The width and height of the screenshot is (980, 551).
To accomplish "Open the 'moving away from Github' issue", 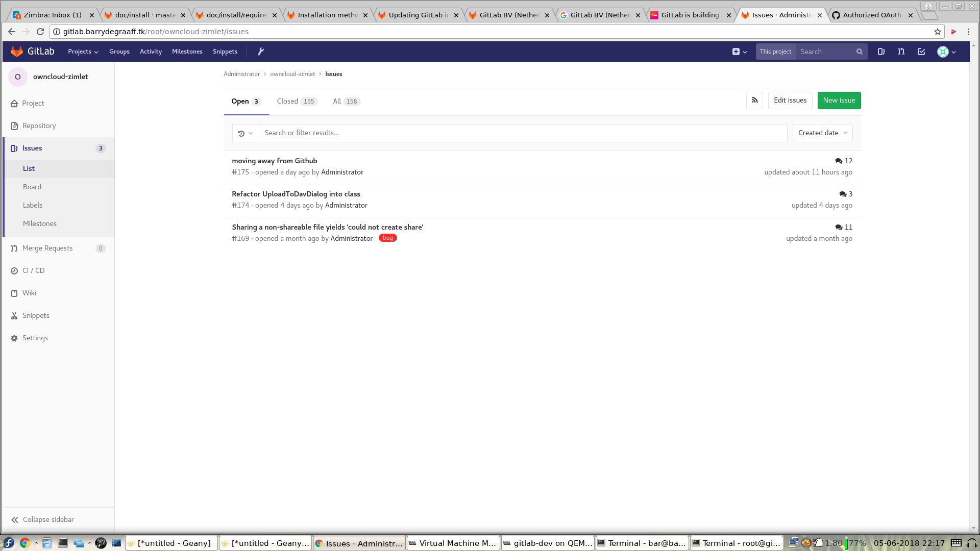I will tap(274, 161).
